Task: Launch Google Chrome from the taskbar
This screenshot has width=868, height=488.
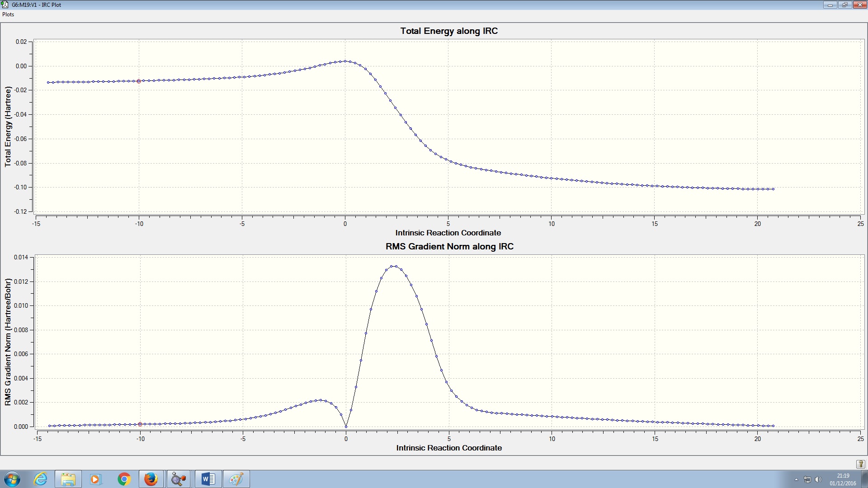Action: click(x=124, y=479)
